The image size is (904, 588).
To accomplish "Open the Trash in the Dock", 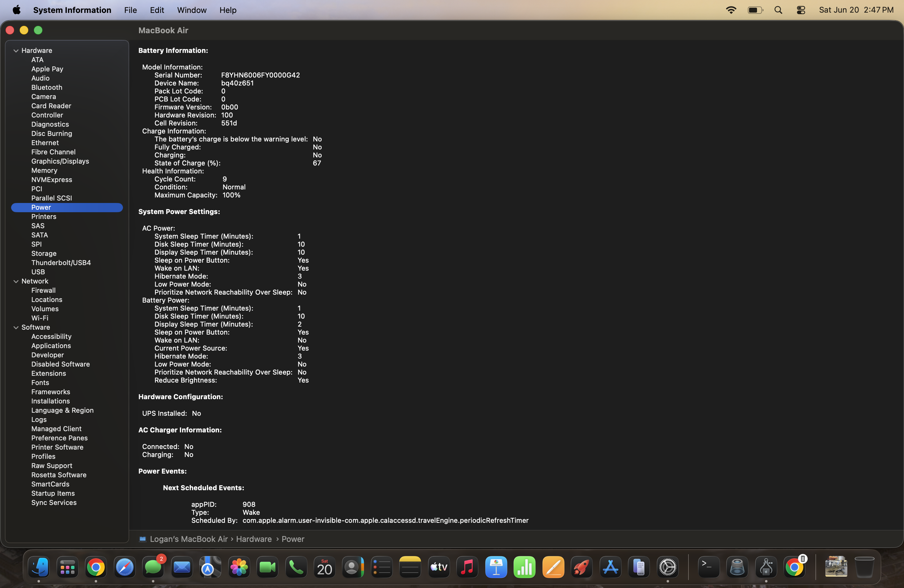I will pyautogui.click(x=865, y=567).
